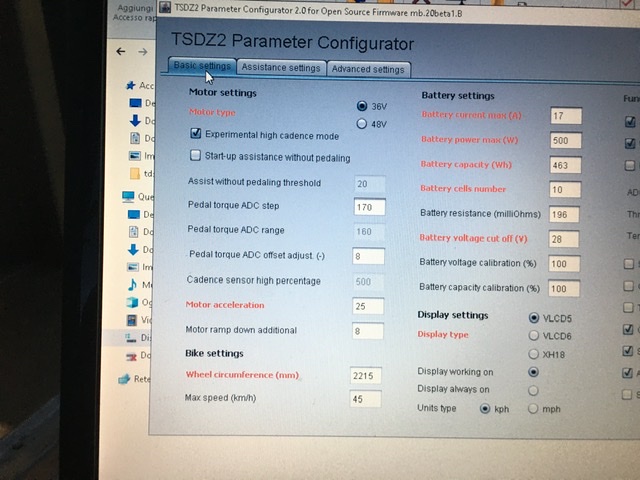Go forward with Explorer's forward arrow
Viewport: 640px width, 480px height.
(142, 52)
